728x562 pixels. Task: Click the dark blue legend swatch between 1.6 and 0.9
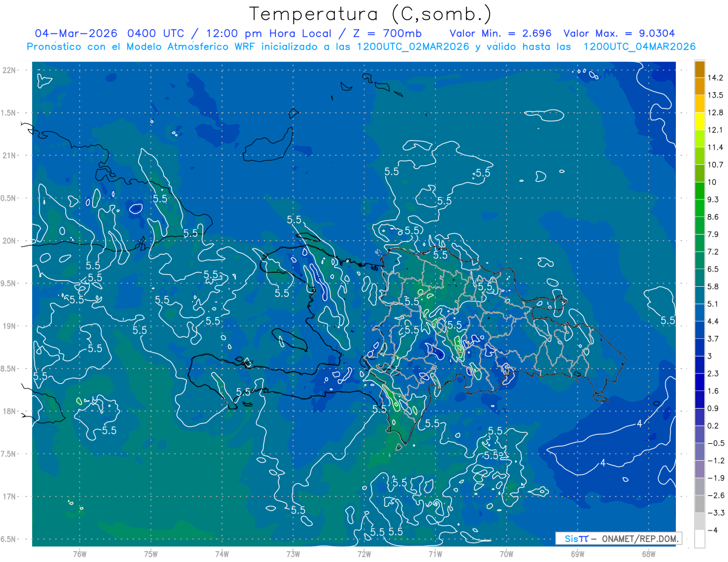[x=699, y=400]
